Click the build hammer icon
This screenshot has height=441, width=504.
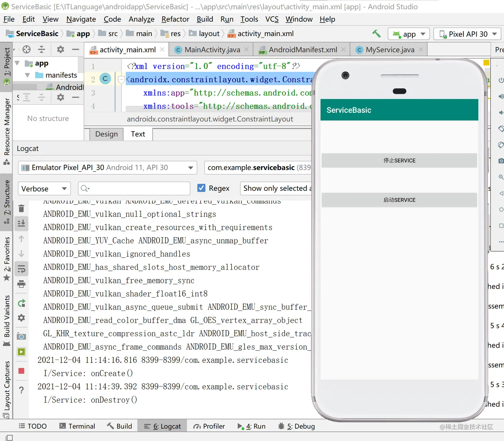[376, 33]
